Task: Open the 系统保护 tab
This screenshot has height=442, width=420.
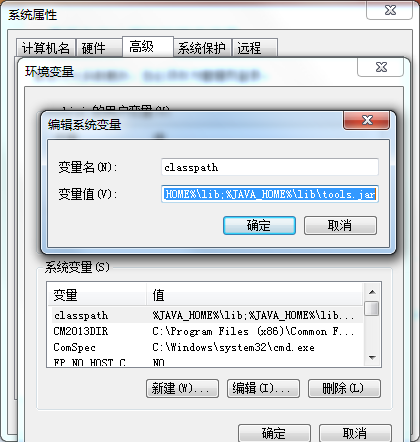Action: (202, 48)
